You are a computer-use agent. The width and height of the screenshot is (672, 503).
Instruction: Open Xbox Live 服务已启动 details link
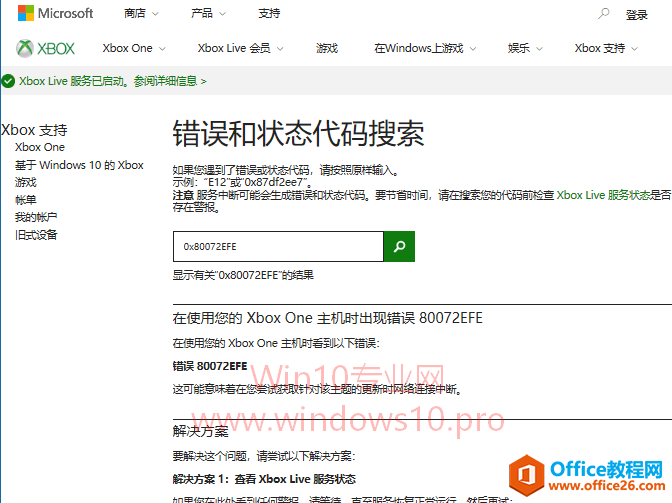[x=113, y=81]
